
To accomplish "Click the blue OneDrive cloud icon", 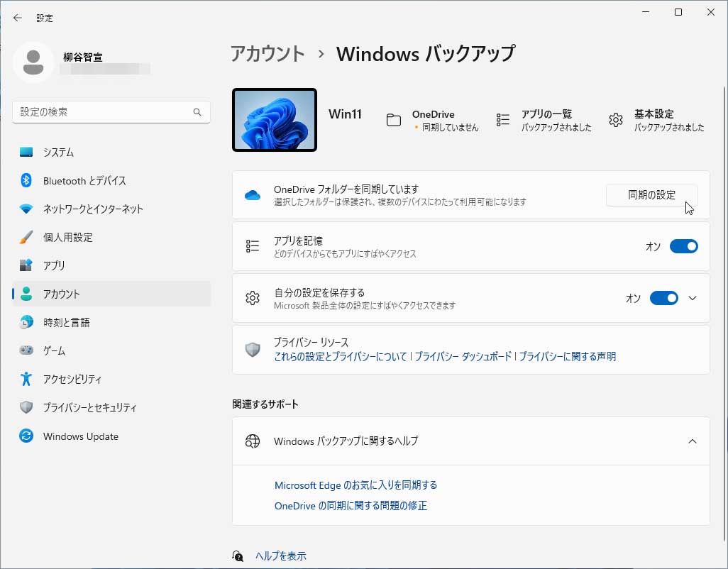I will tap(253, 195).
